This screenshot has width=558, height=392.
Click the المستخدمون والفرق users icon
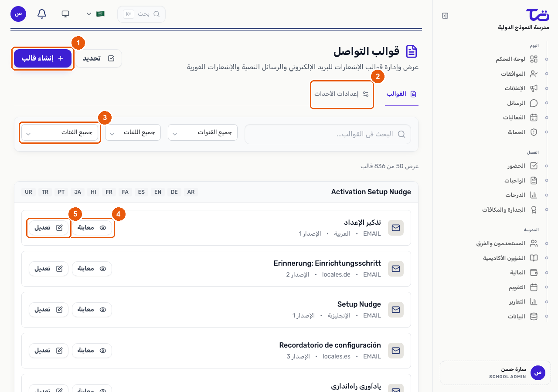coord(534,243)
